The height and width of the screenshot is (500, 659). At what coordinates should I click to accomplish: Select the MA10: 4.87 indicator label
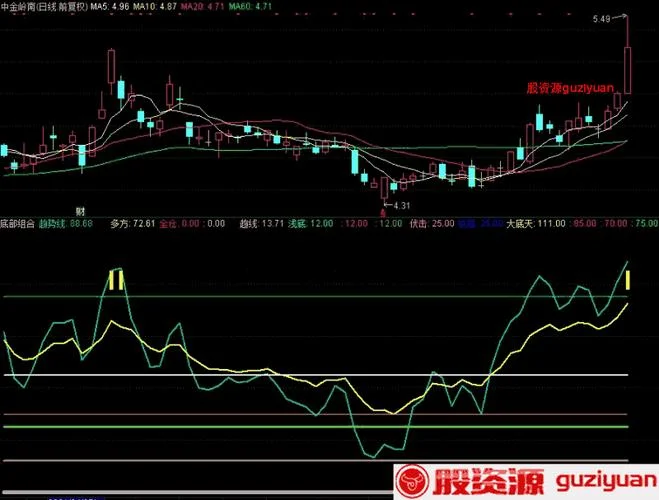155,6
